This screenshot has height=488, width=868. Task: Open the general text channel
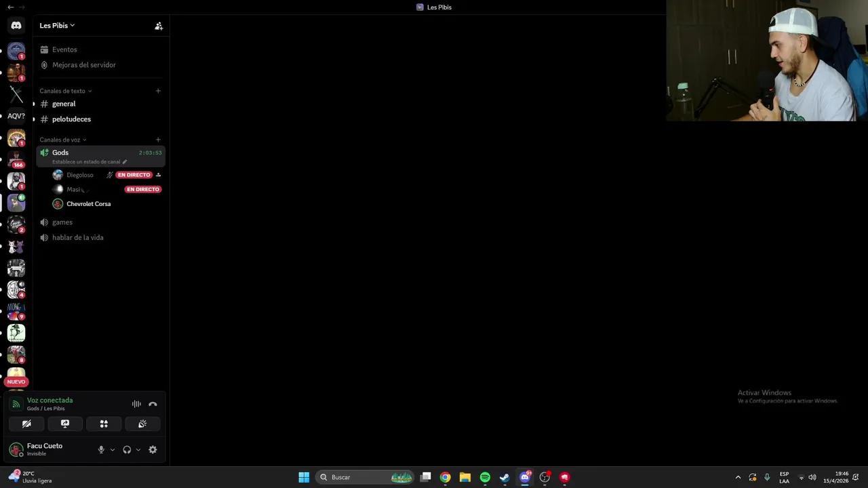click(100, 104)
